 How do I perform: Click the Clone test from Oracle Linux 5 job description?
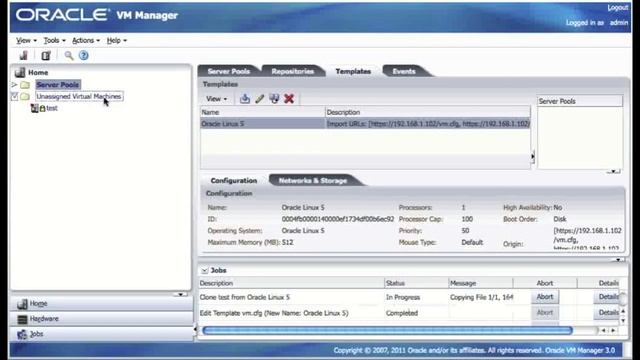pos(244,297)
